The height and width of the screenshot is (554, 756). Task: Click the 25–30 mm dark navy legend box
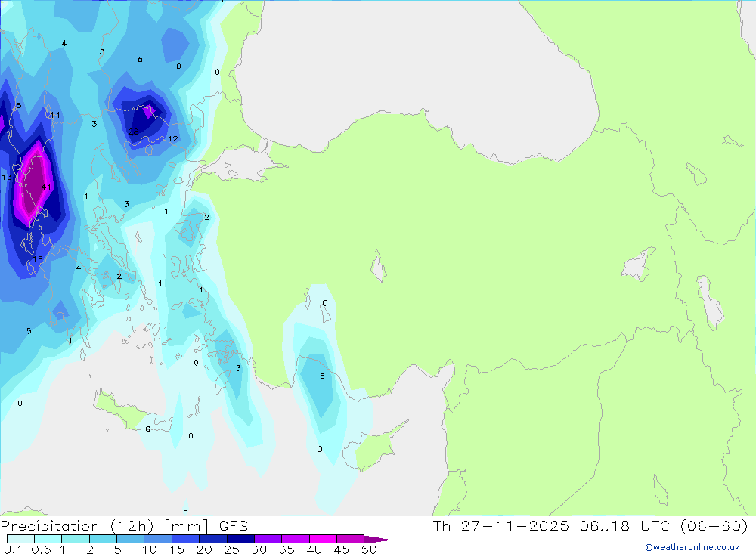(x=240, y=539)
